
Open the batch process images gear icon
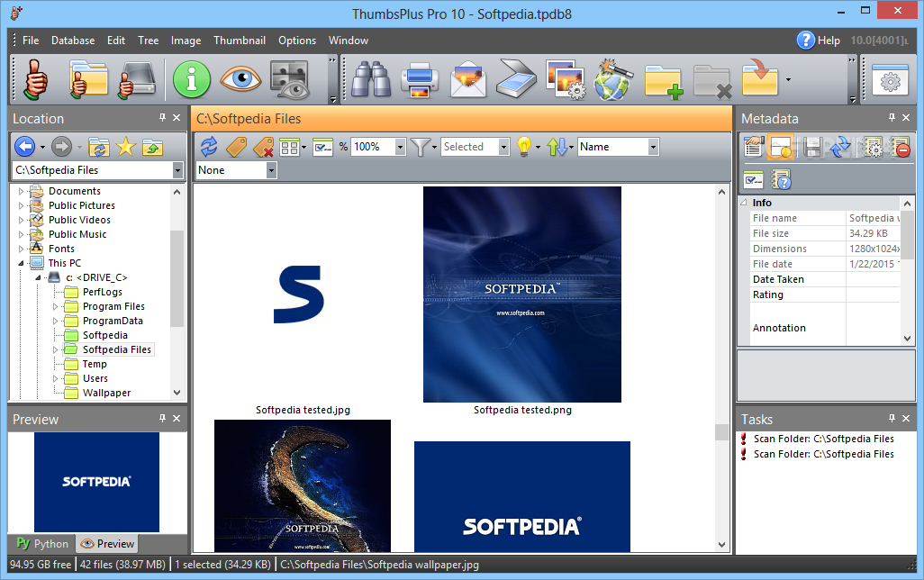click(566, 79)
